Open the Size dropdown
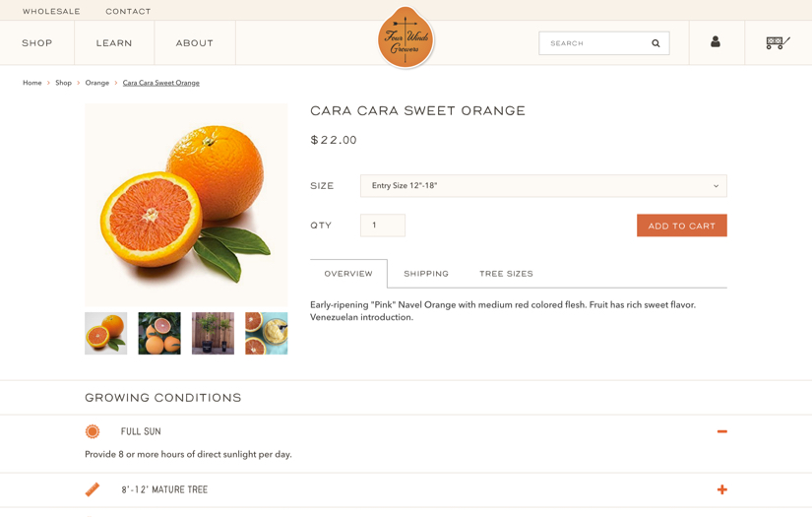812x517 pixels. pos(543,186)
